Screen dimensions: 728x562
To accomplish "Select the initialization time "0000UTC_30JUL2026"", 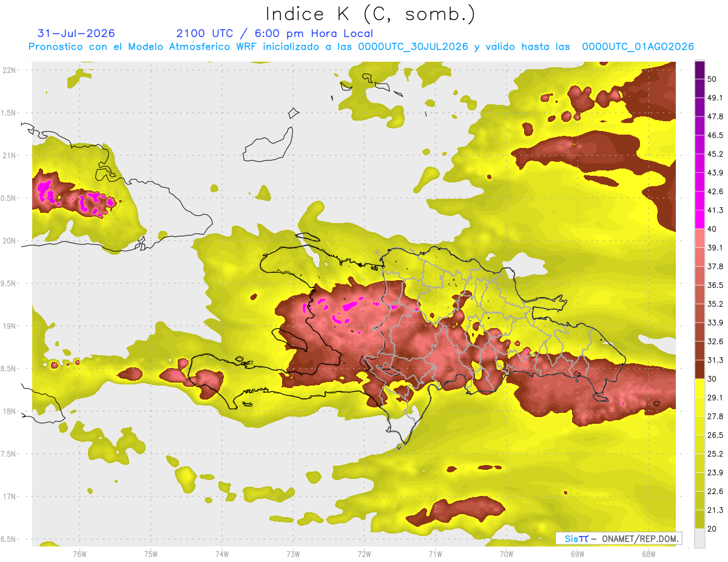I will pos(413,47).
